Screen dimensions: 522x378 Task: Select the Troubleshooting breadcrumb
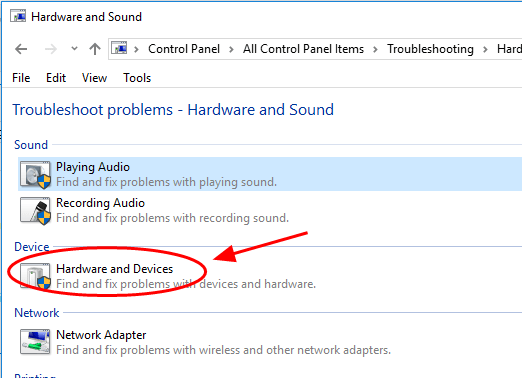430,49
